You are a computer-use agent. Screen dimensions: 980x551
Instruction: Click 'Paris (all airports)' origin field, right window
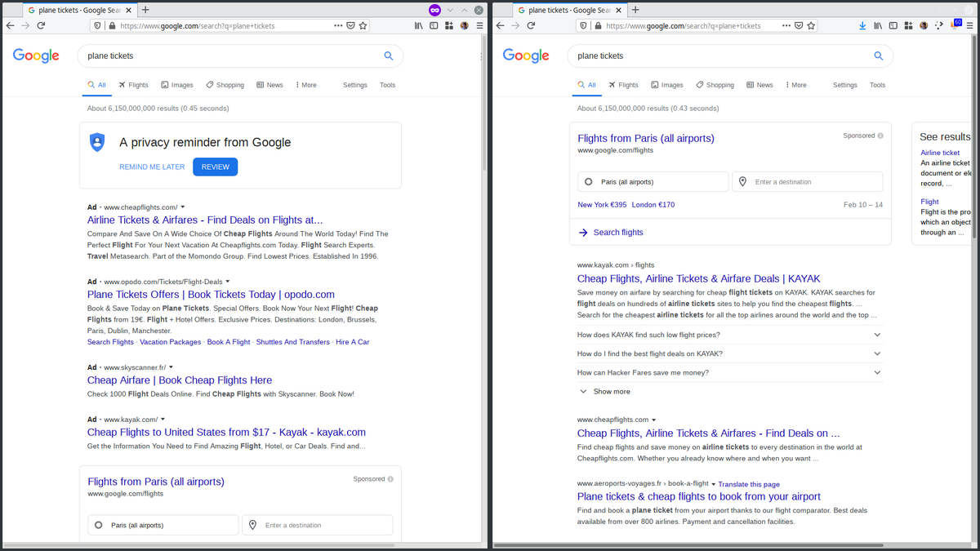[653, 181]
